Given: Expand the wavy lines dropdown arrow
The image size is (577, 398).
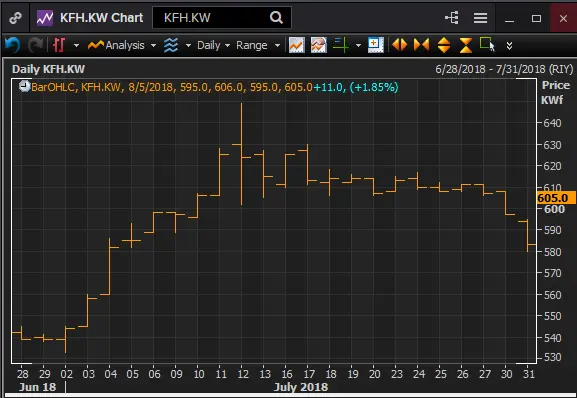Looking at the screenshot, I should point(188,46).
